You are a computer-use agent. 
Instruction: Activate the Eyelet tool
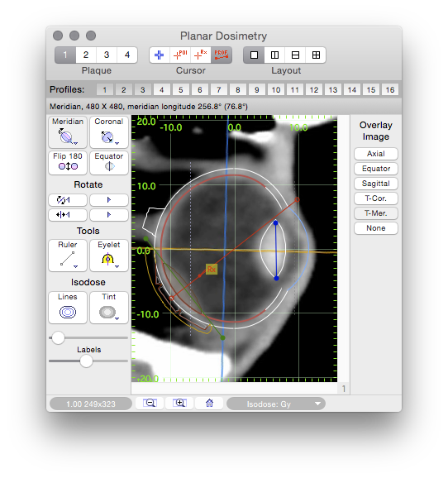coord(109,256)
